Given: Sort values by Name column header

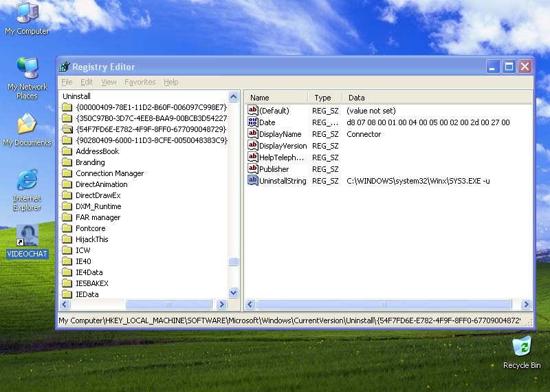Looking at the screenshot, I should 276,98.
